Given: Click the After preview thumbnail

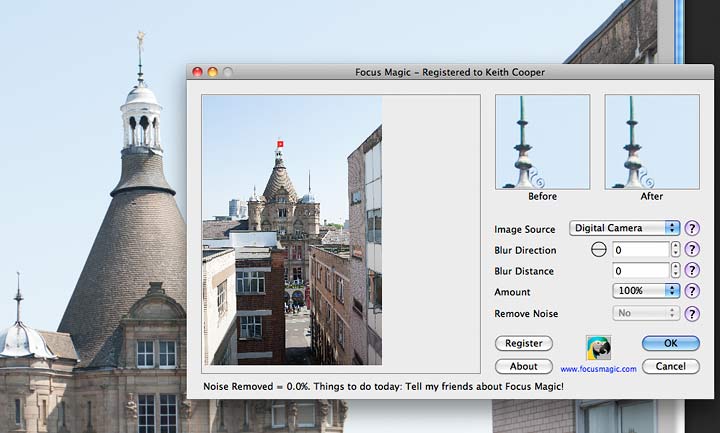Looking at the screenshot, I should pyautogui.click(x=652, y=142).
